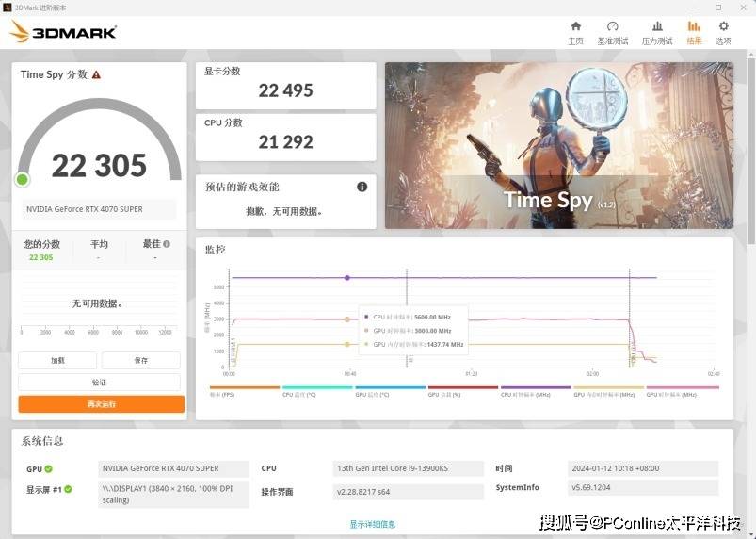Image resolution: width=756 pixels, height=539 pixels.
Task: Click the orange 再次运行 run again button
Action: (102, 404)
